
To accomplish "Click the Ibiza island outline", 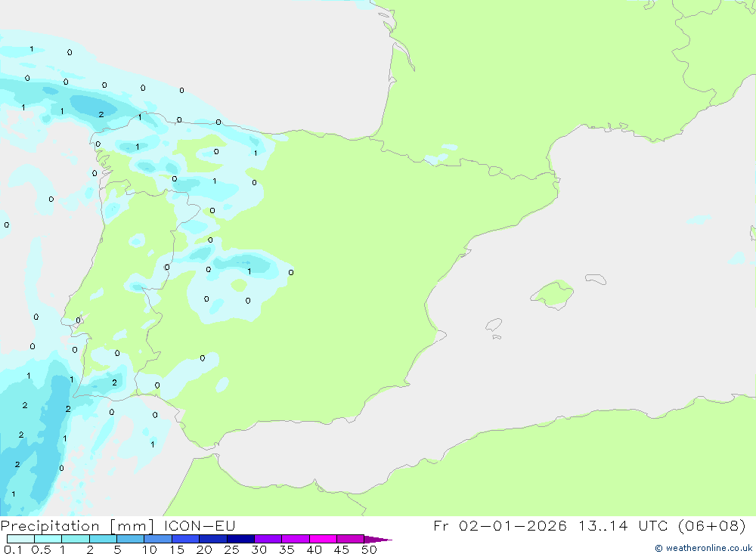I will 494,325.
